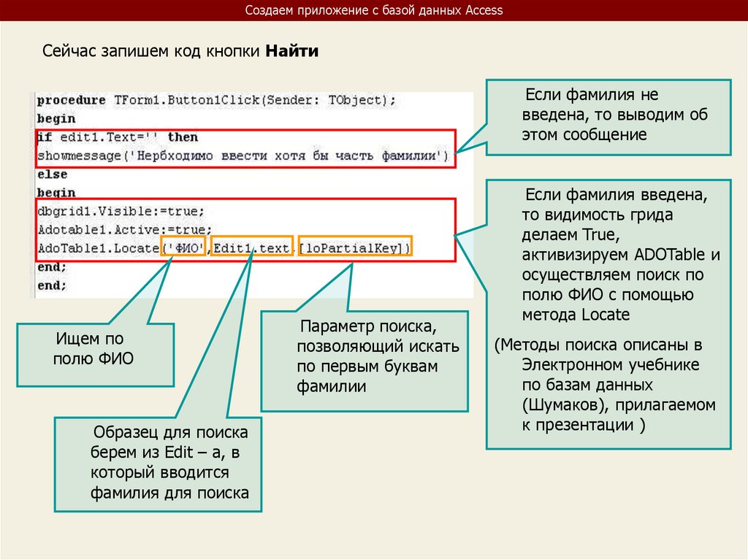Click the callout 'Ищем по полю ФИО'
The image size is (748, 560).
tap(96, 354)
